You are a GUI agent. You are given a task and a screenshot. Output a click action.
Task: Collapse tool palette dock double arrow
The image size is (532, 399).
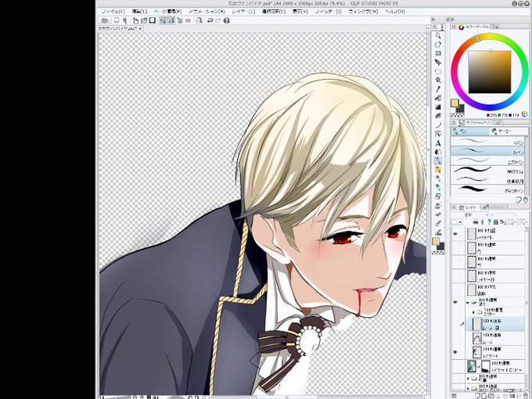433,20
